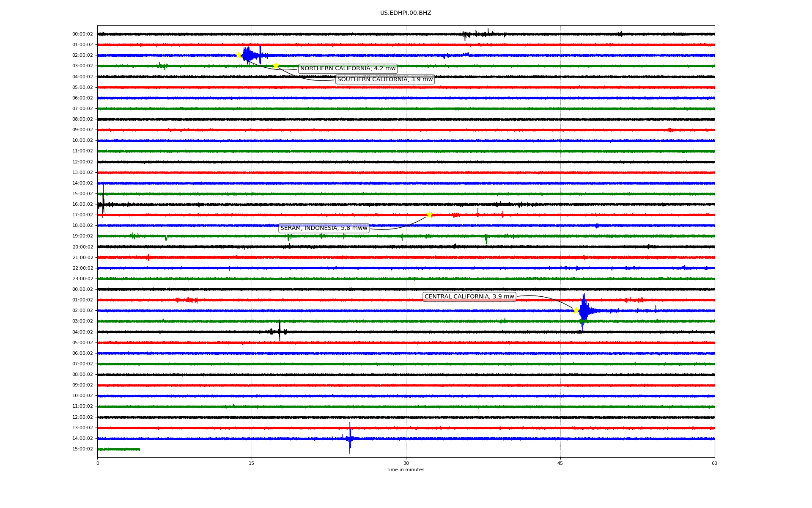The image size is (812, 508).
Task: Click the 'time in minutes' axis label
Action: click(x=406, y=470)
